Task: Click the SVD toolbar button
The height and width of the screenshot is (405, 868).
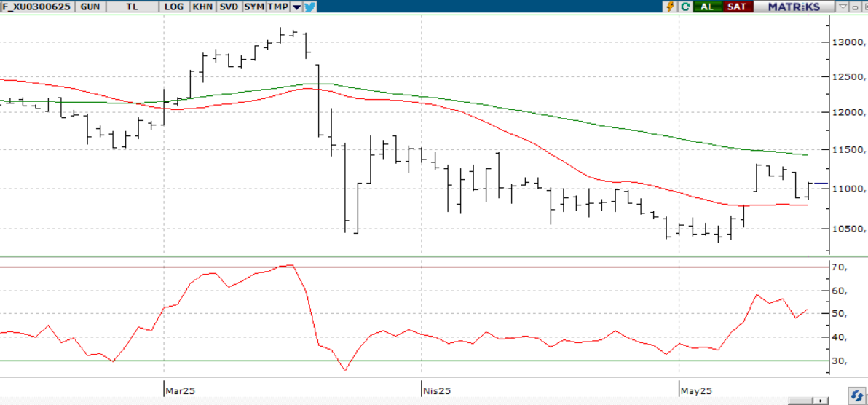Action: (229, 7)
